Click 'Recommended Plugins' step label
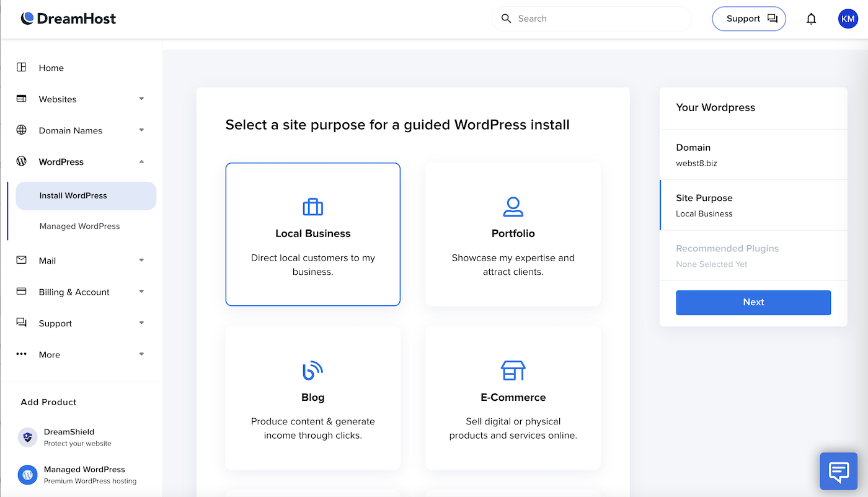The height and width of the screenshot is (497, 868). (727, 248)
